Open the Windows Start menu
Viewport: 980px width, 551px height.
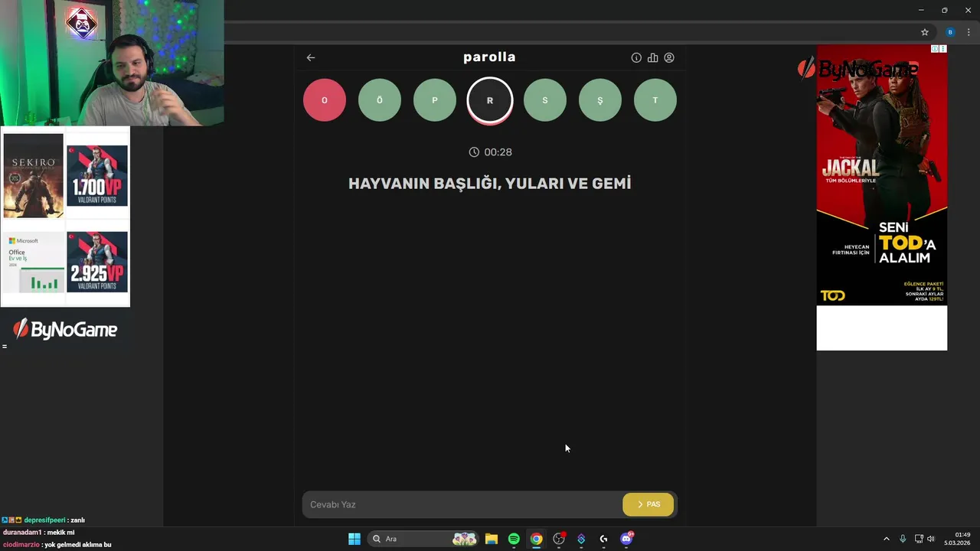pos(354,539)
